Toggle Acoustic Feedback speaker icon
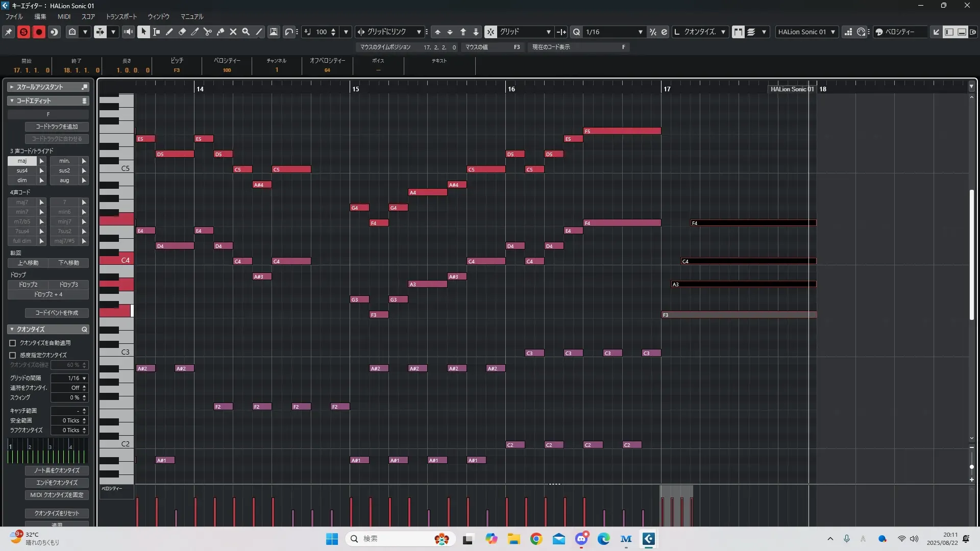The width and height of the screenshot is (980, 551). 128,32
